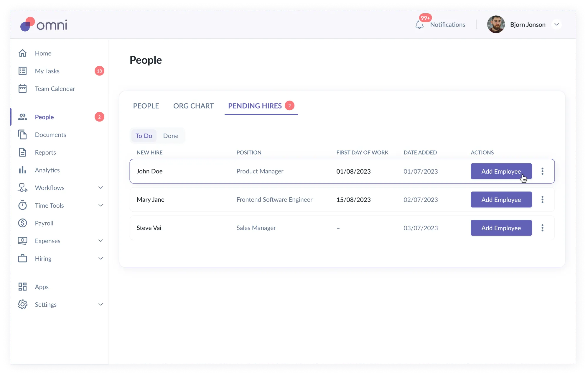Expand the Settings sidebar chevron
The height and width of the screenshot is (376, 588).
(101, 305)
